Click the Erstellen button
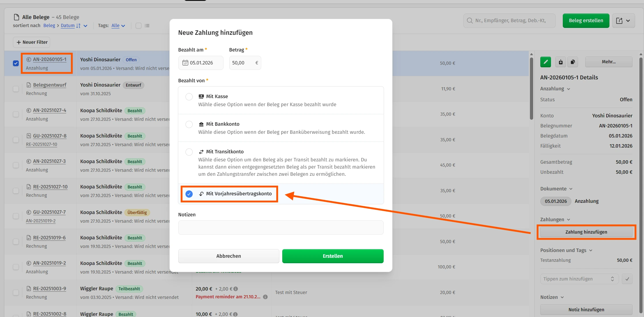 [333, 256]
